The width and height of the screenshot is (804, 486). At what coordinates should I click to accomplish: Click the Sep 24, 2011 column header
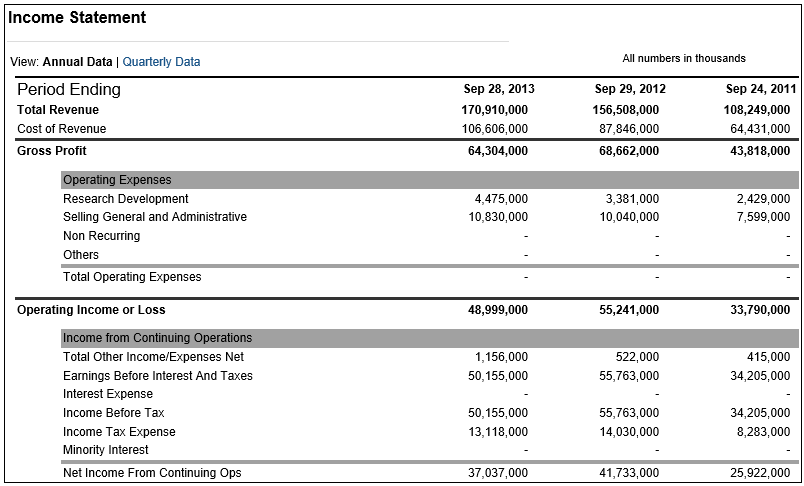[761, 89]
